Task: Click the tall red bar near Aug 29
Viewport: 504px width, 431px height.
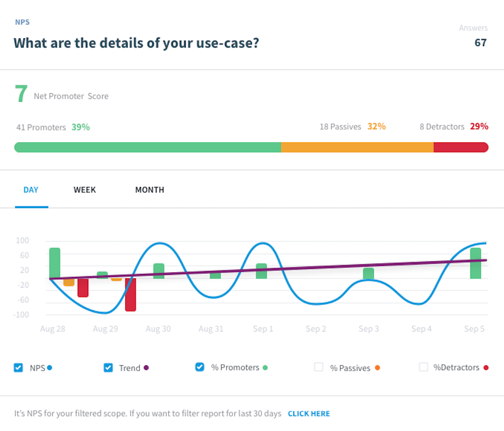Action: (130, 295)
